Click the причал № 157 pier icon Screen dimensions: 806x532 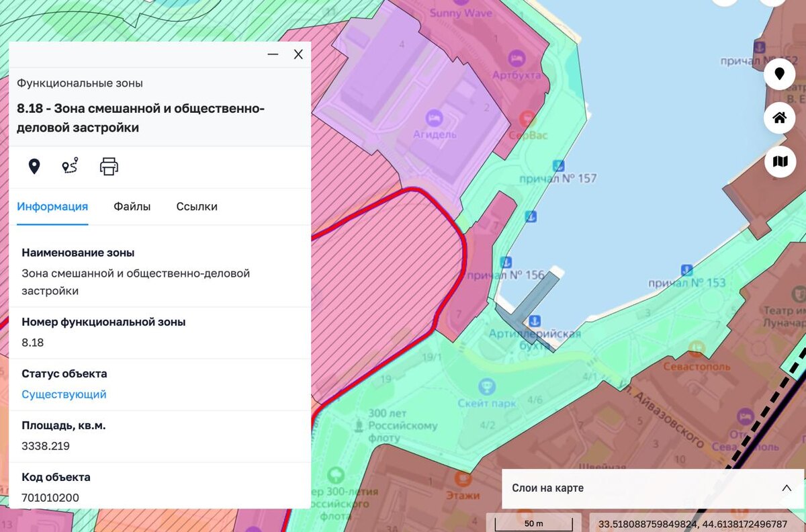coord(557,165)
